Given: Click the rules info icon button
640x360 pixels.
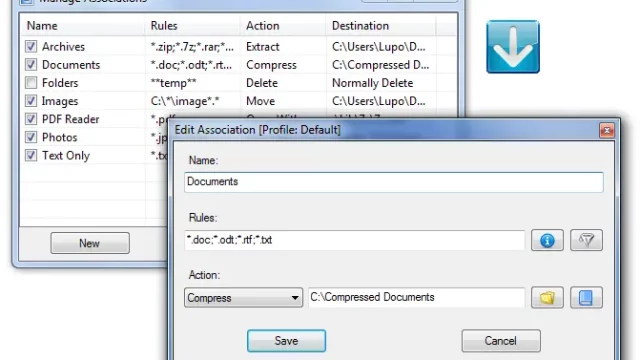Looking at the screenshot, I should tap(547, 240).
